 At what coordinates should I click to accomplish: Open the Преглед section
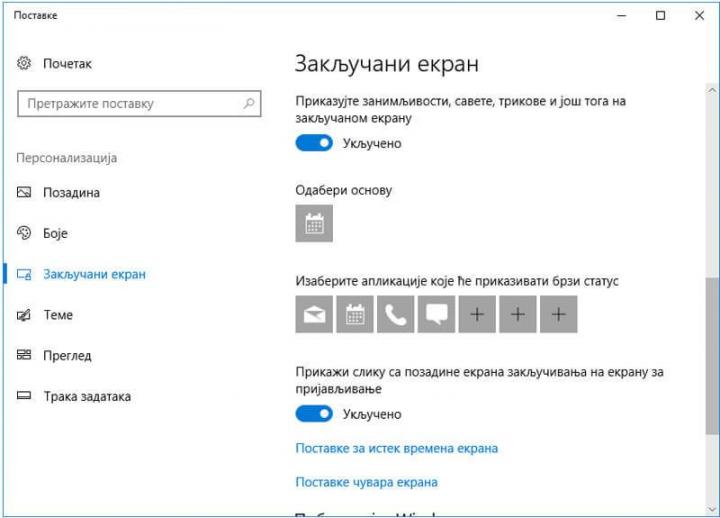[67, 355]
